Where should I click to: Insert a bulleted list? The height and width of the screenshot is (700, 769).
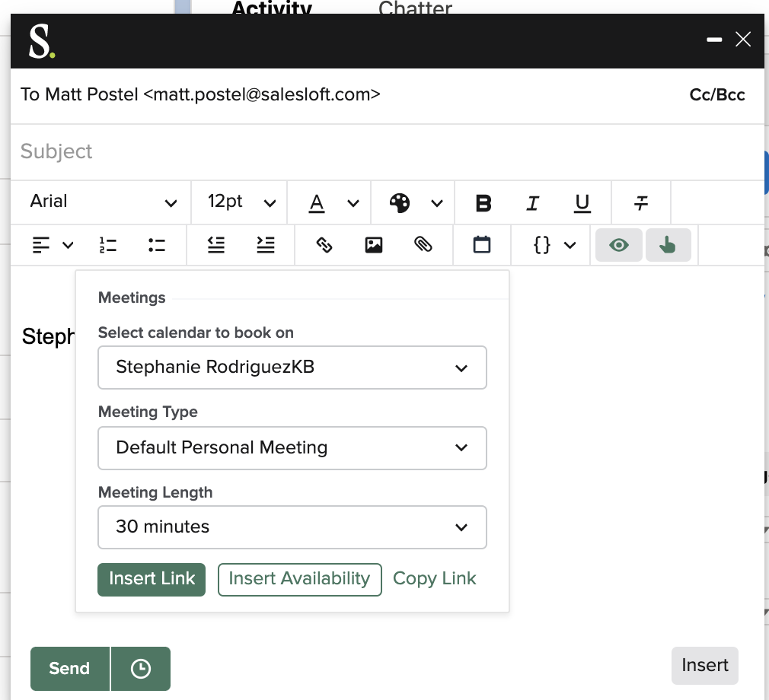pyautogui.click(x=156, y=245)
